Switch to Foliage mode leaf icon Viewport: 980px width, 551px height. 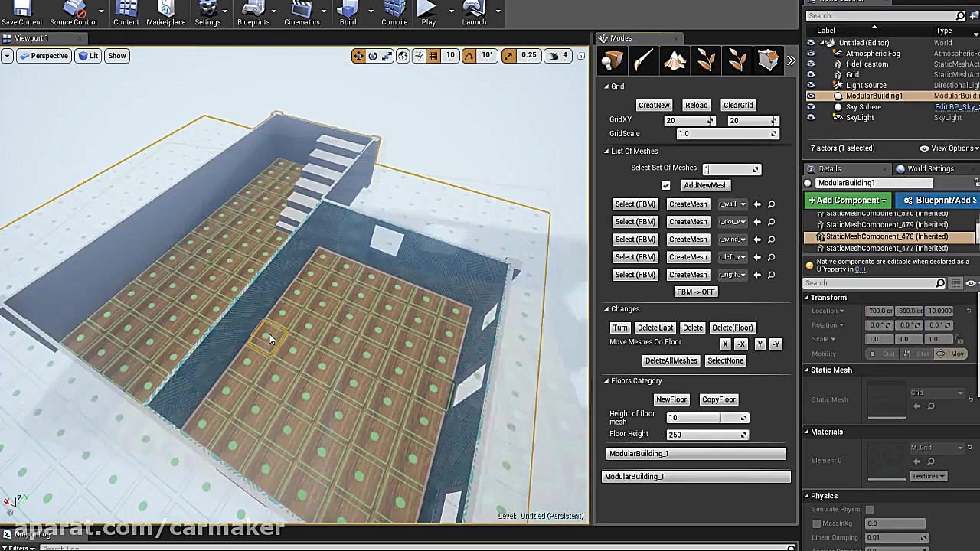coord(706,60)
